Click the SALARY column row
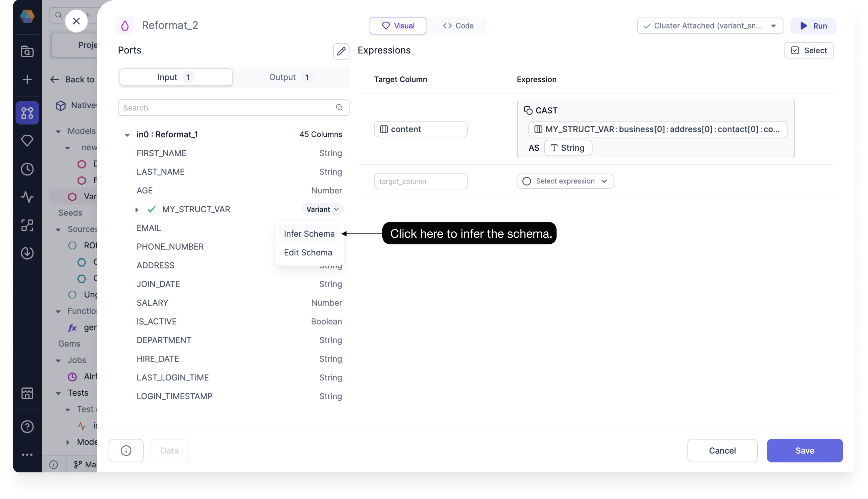This screenshot has width=868, height=499. click(x=239, y=303)
